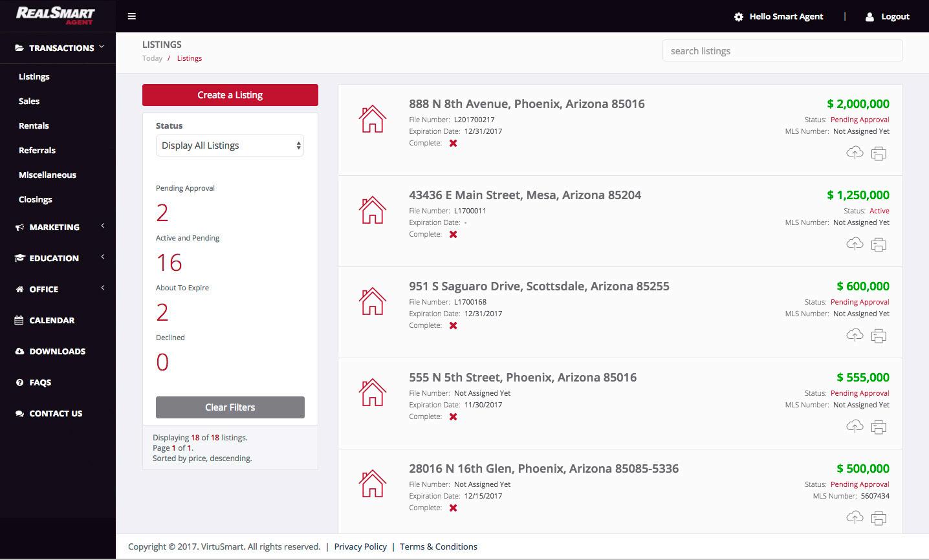Image resolution: width=929 pixels, height=560 pixels.
Task: Click the FAQs question mark icon
Action: [x=19, y=382]
